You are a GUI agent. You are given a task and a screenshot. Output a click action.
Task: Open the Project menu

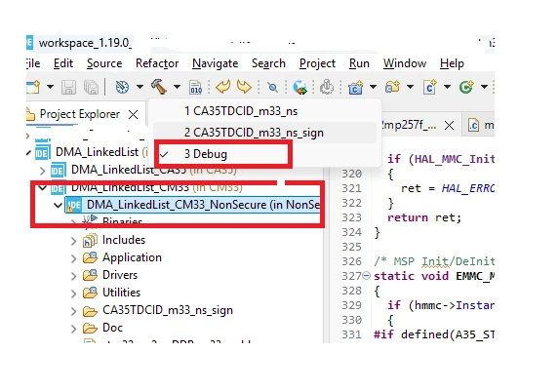pyautogui.click(x=317, y=63)
